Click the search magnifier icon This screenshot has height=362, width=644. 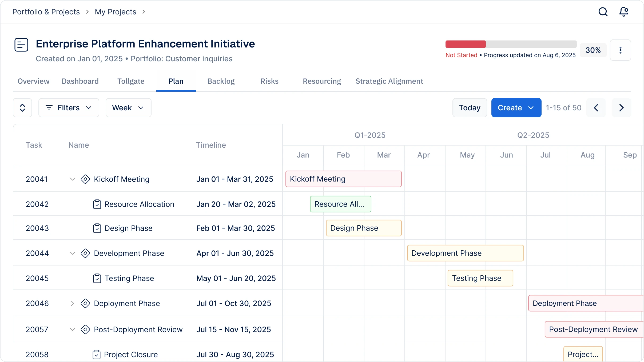(603, 12)
